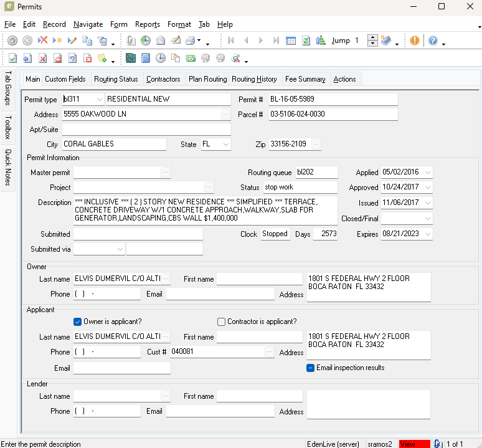Image resolution: width=482 pixels, height=448 pixels.
Task: Click the blue help question mark icon
Action: pos(432,41)
